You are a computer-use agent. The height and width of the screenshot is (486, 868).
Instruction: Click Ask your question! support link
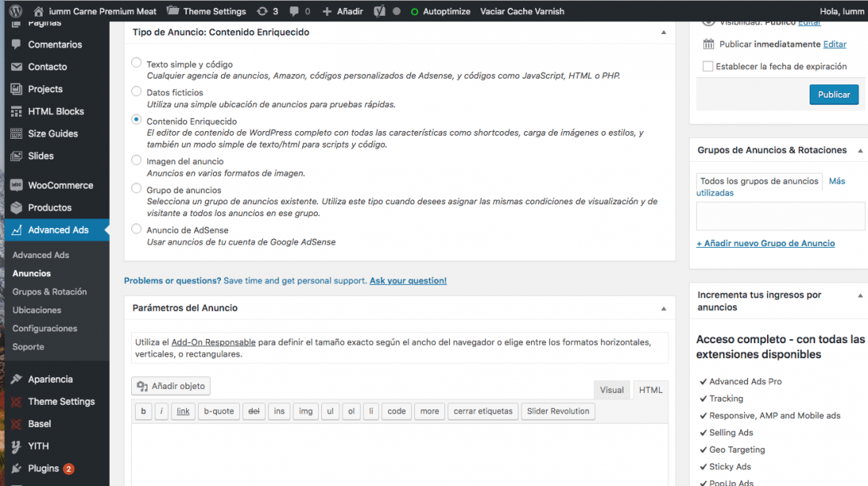pyautogui.click(x=408, y=281)
